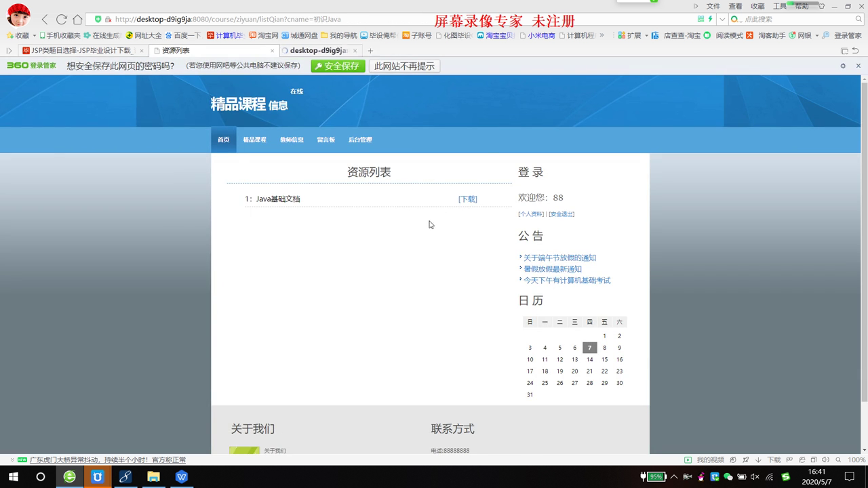Select calendar date 15
Screen dimensions: 868x488
tap(604, 359)
